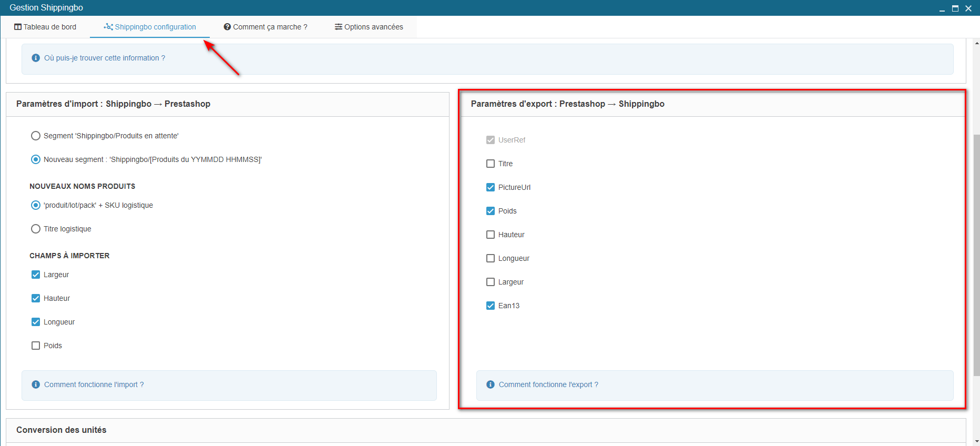Switch to Shippingbo configuration tab

point(150,27)
